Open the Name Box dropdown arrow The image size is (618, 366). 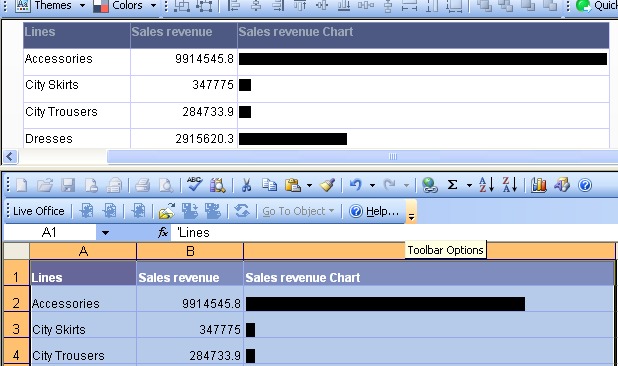point(105,233)
